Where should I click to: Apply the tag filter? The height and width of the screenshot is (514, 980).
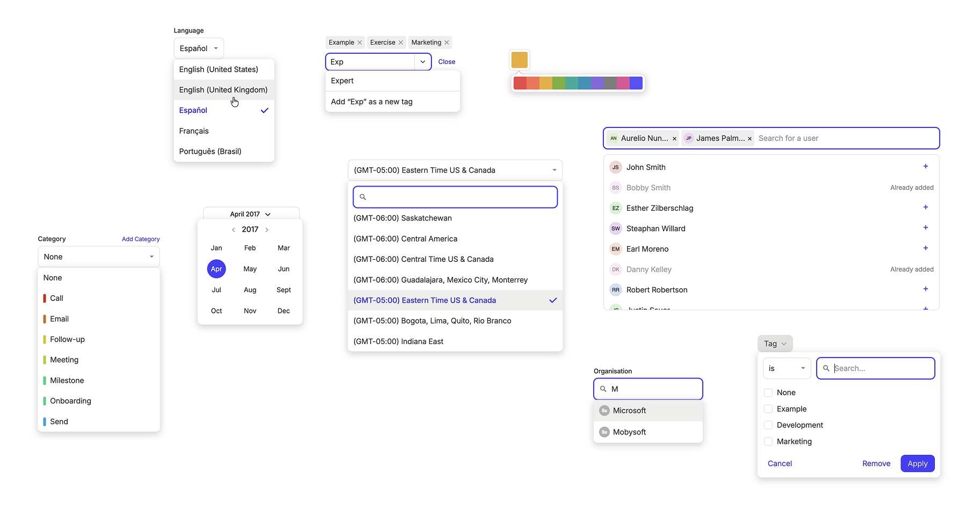coord(918,464)
